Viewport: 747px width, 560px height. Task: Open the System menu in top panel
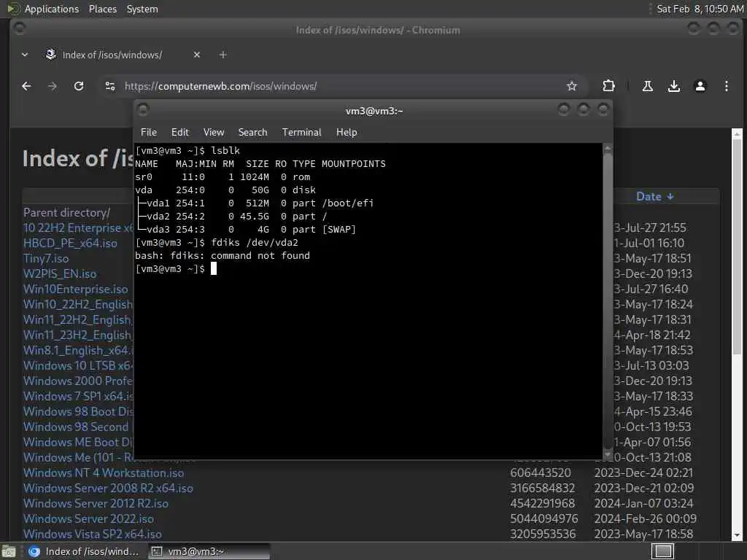142,9
